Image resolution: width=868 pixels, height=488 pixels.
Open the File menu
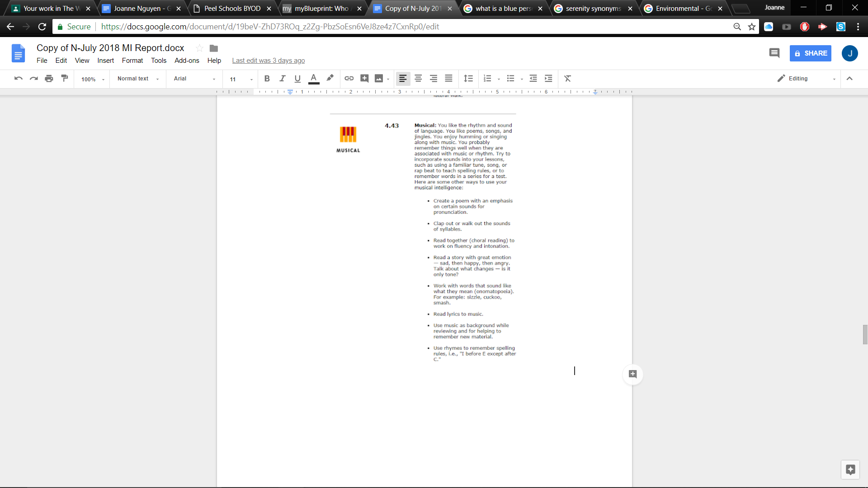point(42,61)
